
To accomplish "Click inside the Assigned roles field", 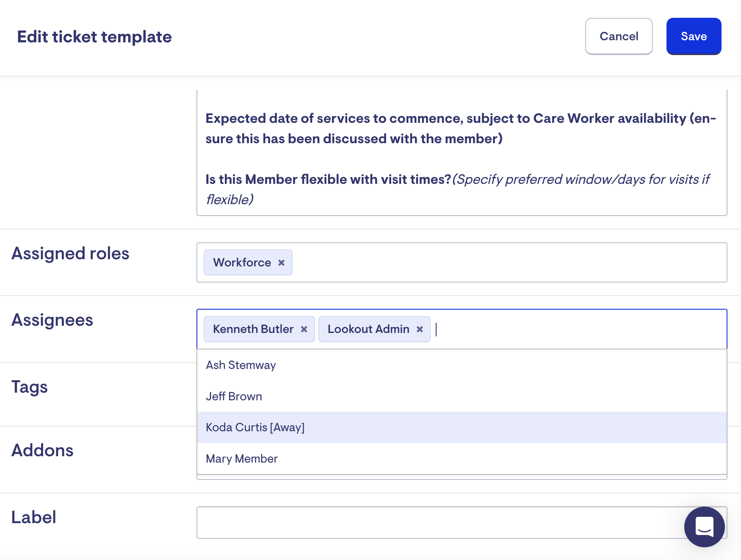I will pos(508,263).
